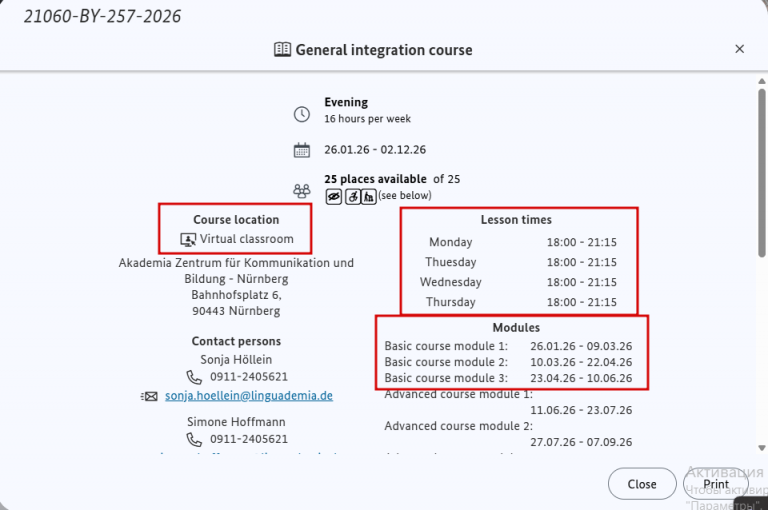Click the course number 21060-BY-257-2026
Image resolution: width=768 pixels, height=510 pixels.
pyautogui.click(x=103, y=17)
